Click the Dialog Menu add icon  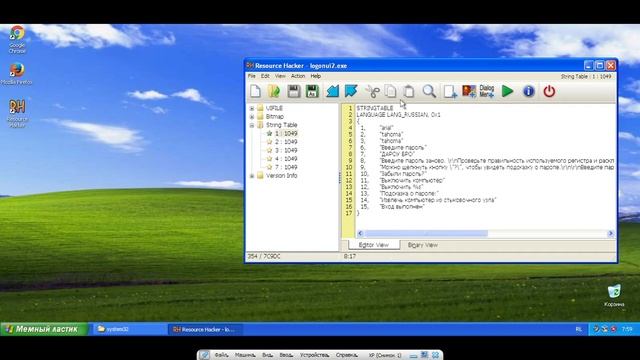pos(487,91)
